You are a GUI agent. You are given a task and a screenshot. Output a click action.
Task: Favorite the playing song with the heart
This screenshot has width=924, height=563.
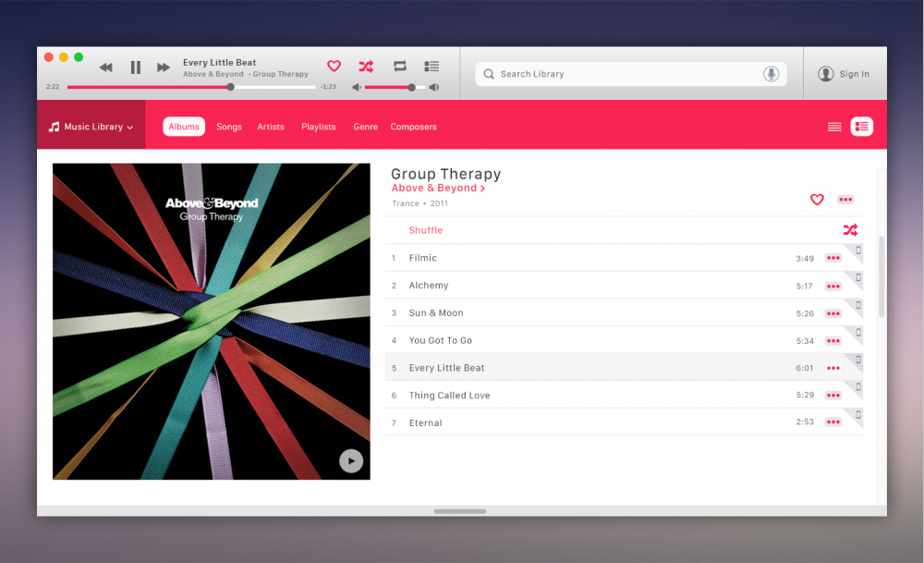coord(334,66)
